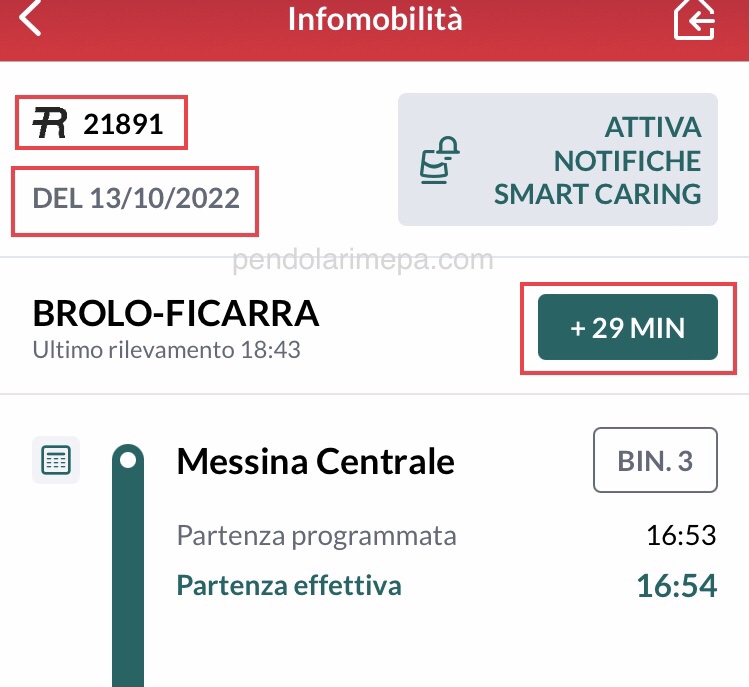Tap the back arrow in the header
The height and width of the screenshot is (687, 749).
pyautogui.click(x=30, y=18)
